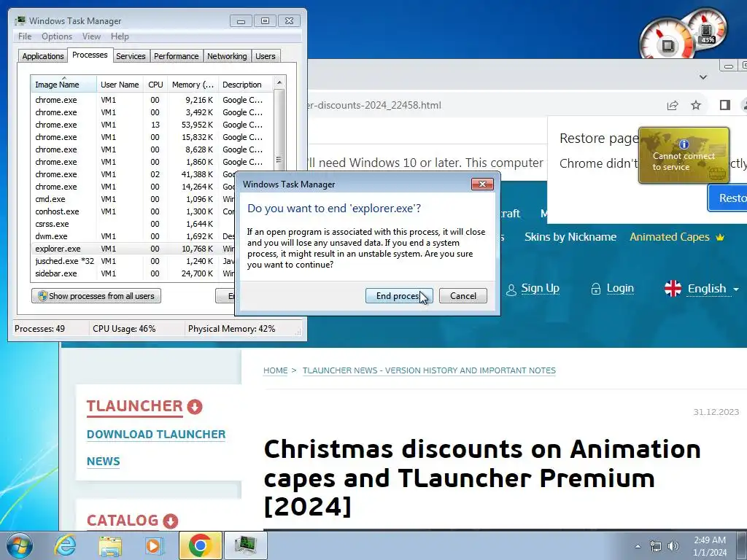Click the CPU meter gadget
This screenshot has width=747, height=560.
click(666, 41)
